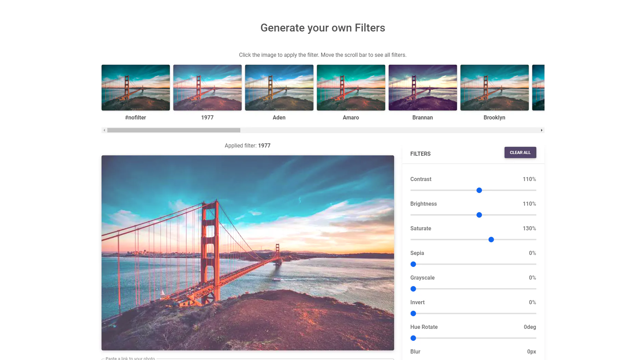This screenshot has width=644, height=360.
Task: Click the Grayscale slider handle
Action: coord(413,289)
